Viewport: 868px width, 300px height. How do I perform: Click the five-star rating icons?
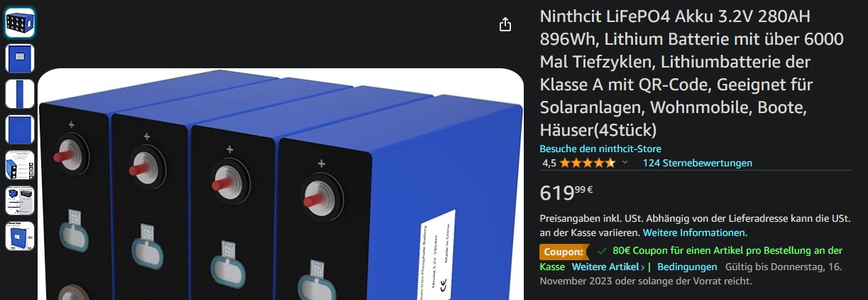(x=587, y=163)
